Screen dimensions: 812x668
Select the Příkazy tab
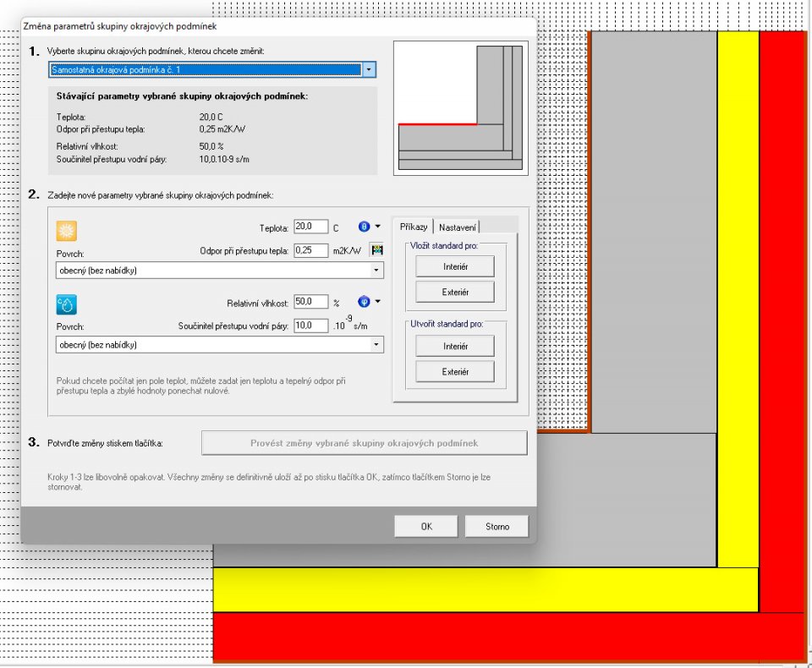coord(414,227)
